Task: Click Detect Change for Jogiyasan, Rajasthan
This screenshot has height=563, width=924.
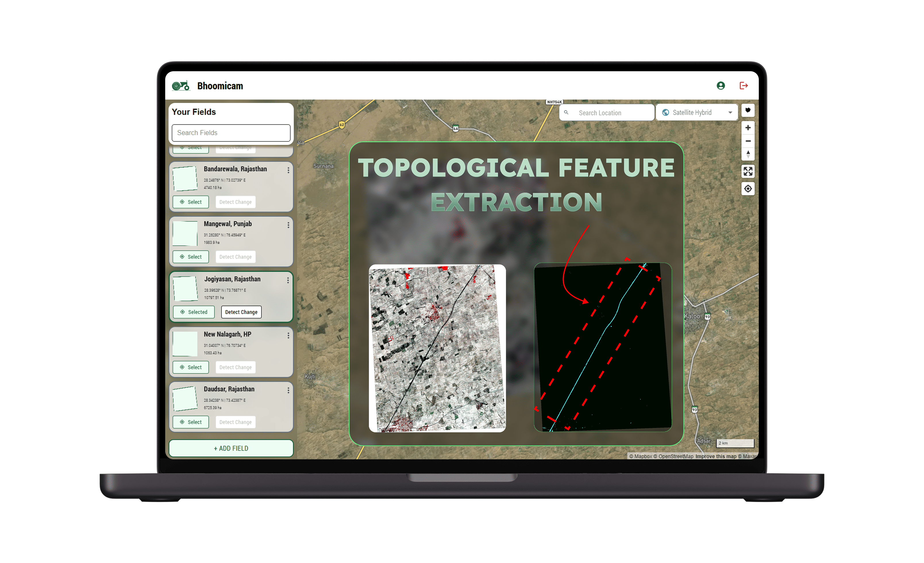Action: tap(241, 312)
